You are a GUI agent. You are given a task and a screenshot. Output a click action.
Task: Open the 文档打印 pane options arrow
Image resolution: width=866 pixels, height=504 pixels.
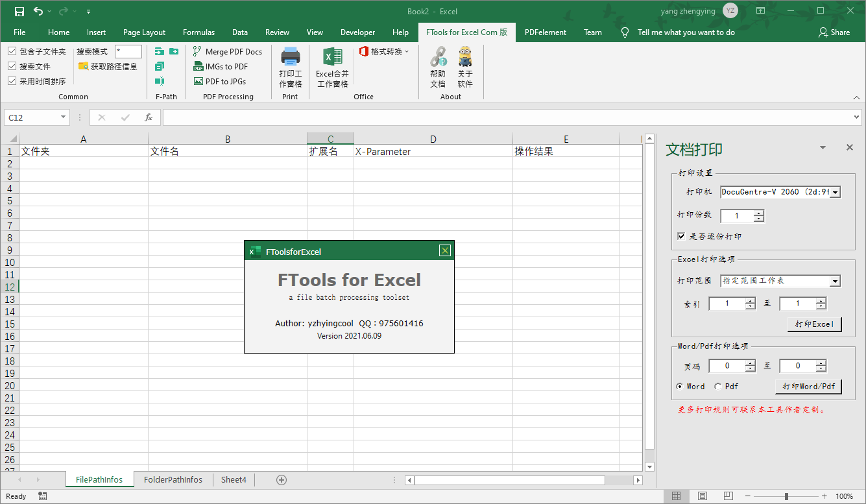click(x=823, y=148)
